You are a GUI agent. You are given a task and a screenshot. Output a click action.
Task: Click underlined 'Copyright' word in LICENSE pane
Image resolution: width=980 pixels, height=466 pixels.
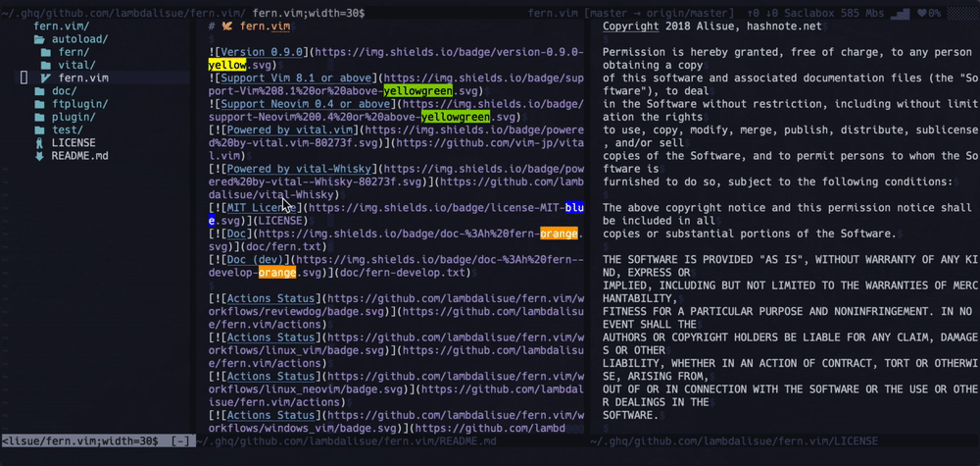point(630,26)
